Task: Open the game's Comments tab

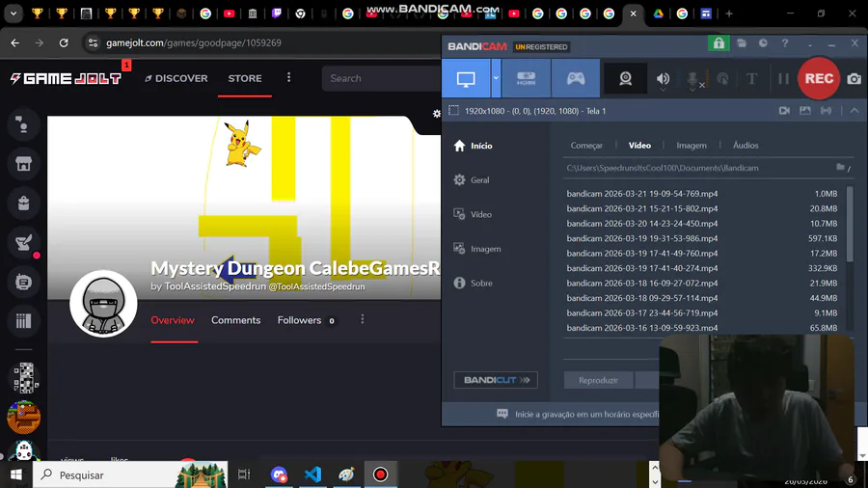Action: click(236, 320)
